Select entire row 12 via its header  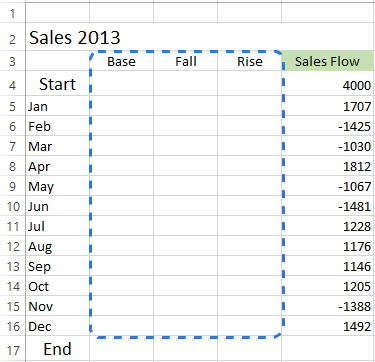click(x=12, y=246)
